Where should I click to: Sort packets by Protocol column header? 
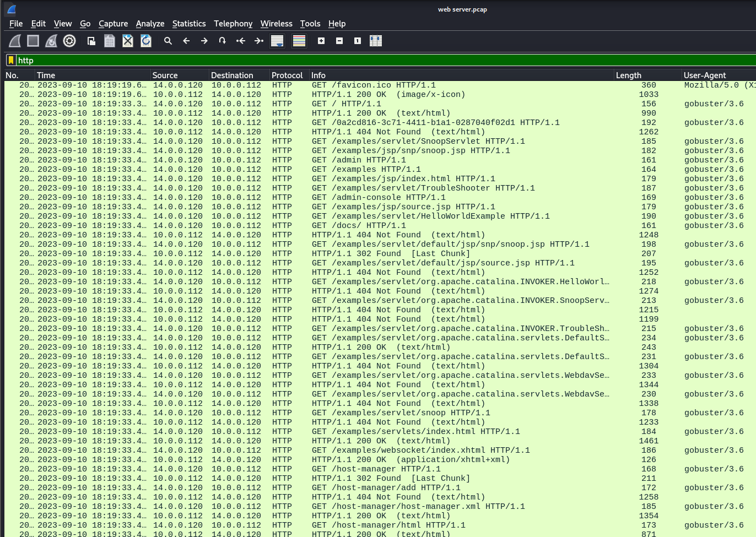287,75
